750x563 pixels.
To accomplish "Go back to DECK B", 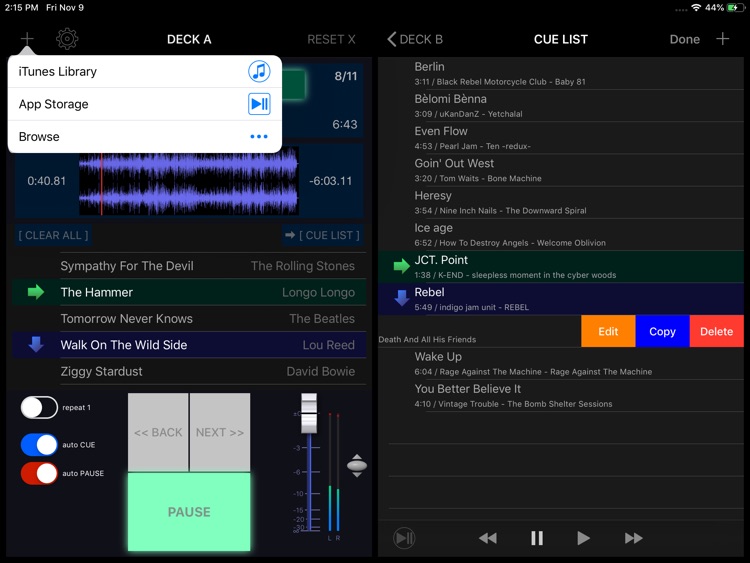I will pyautogui.click(x=415, y=39).
